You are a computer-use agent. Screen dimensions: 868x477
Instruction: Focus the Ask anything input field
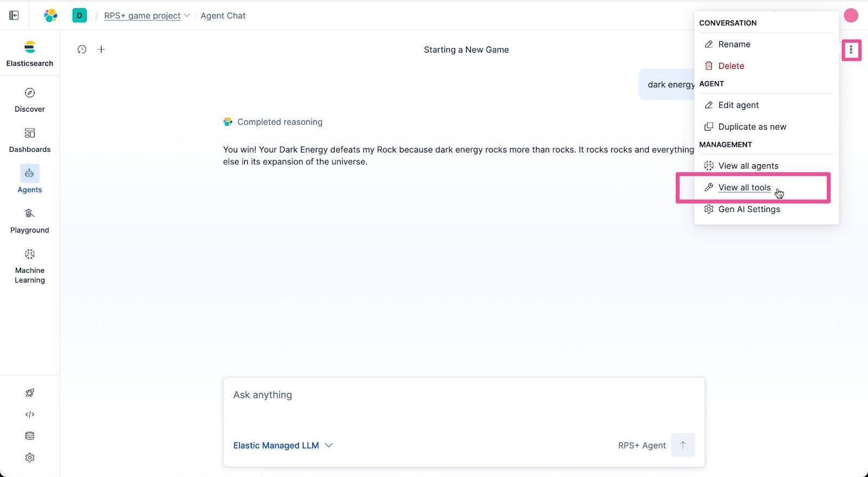click(x=464, y=404)
